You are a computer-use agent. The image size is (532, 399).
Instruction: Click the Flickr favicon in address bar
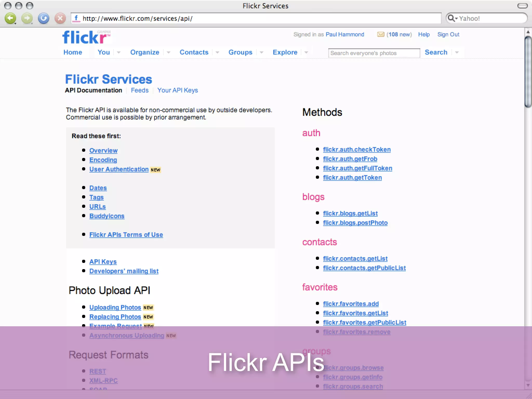76,18
